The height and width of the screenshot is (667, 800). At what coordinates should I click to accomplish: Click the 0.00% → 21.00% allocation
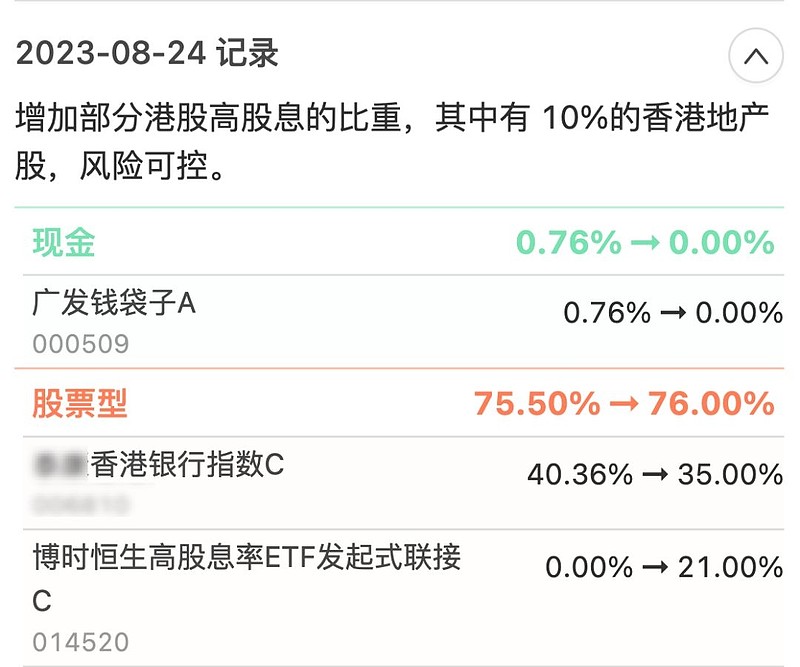[664, 567]
